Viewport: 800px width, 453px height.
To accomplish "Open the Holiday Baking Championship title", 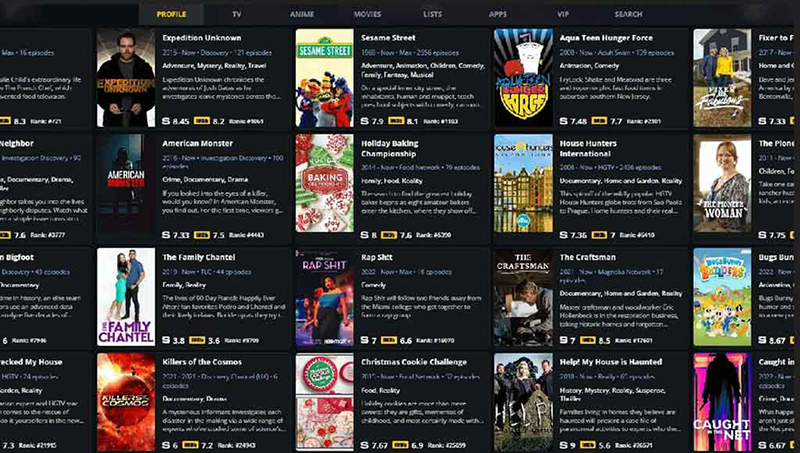I will coord(389,148).
